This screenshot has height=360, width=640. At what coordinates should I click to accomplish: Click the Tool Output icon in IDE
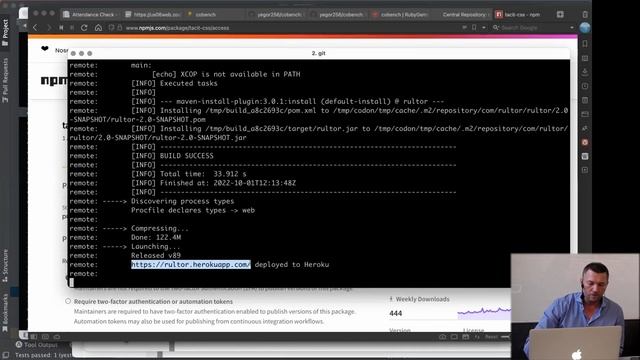(19, 345)
